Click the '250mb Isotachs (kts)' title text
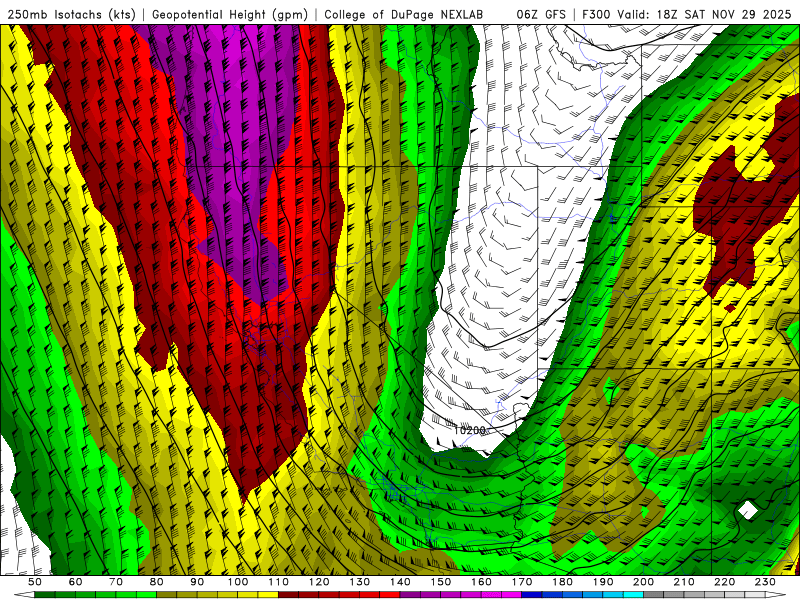This screenshot has width=800, height=600. pyautogui.click(x=73, y=15)
